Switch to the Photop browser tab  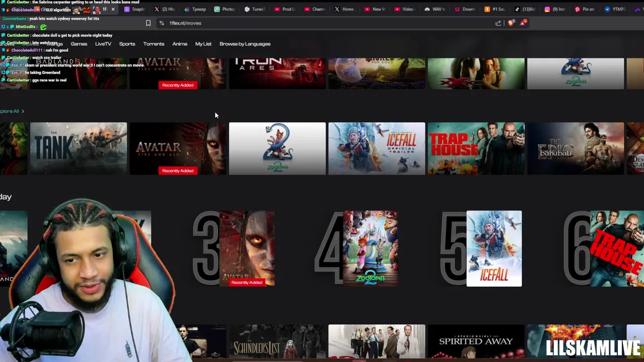click(225, 9)
